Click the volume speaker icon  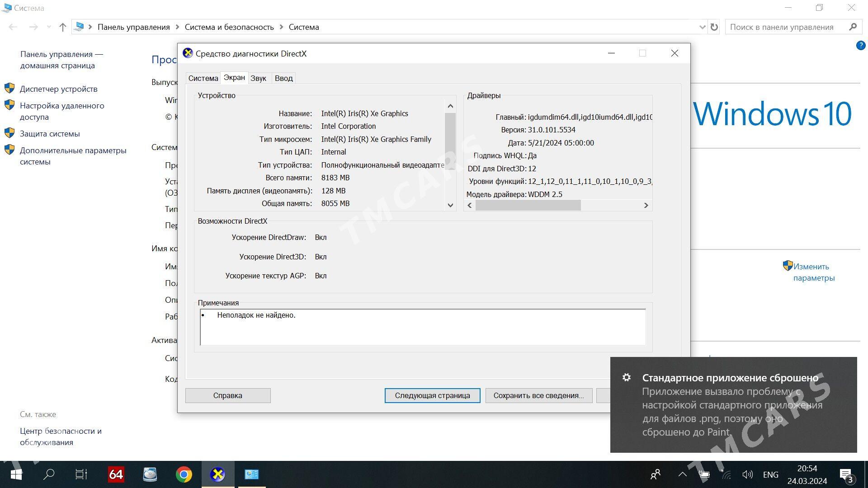pos(747,474)
